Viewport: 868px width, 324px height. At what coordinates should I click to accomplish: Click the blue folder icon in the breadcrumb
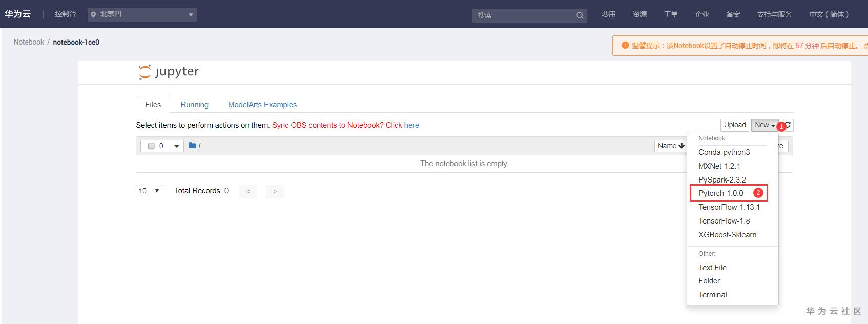coord(193,146)
